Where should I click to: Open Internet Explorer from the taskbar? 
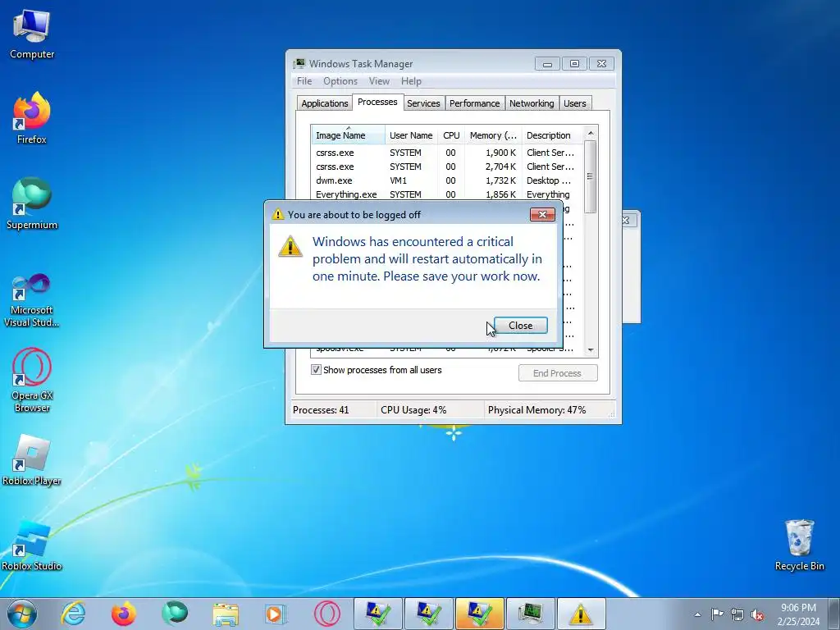[73, 614]
